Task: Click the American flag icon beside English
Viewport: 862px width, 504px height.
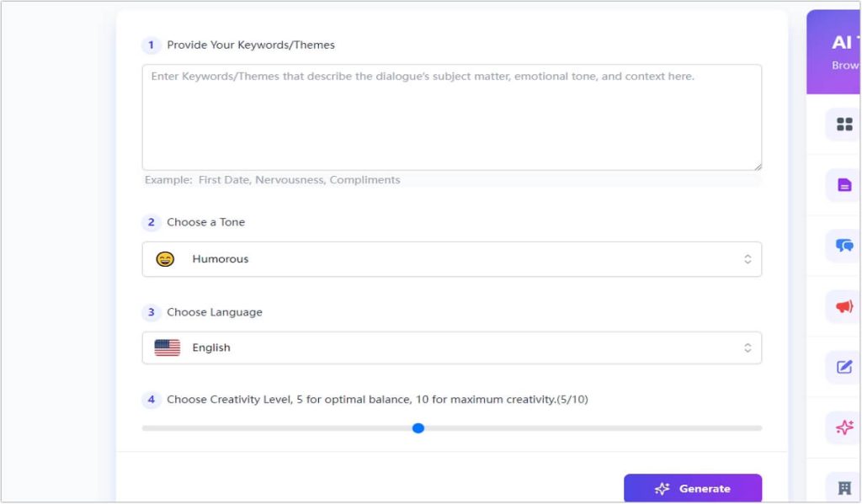Action: [x=167, y=347]
